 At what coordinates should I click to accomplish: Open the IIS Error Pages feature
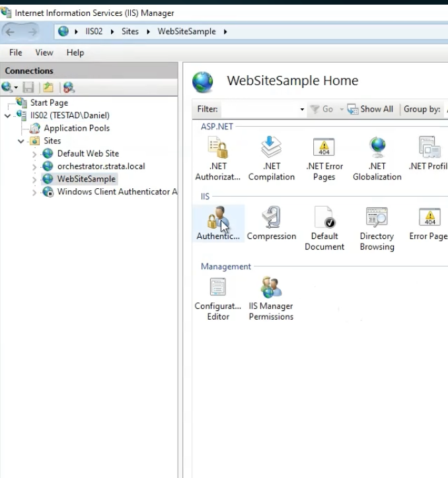[x=429, y=223]
